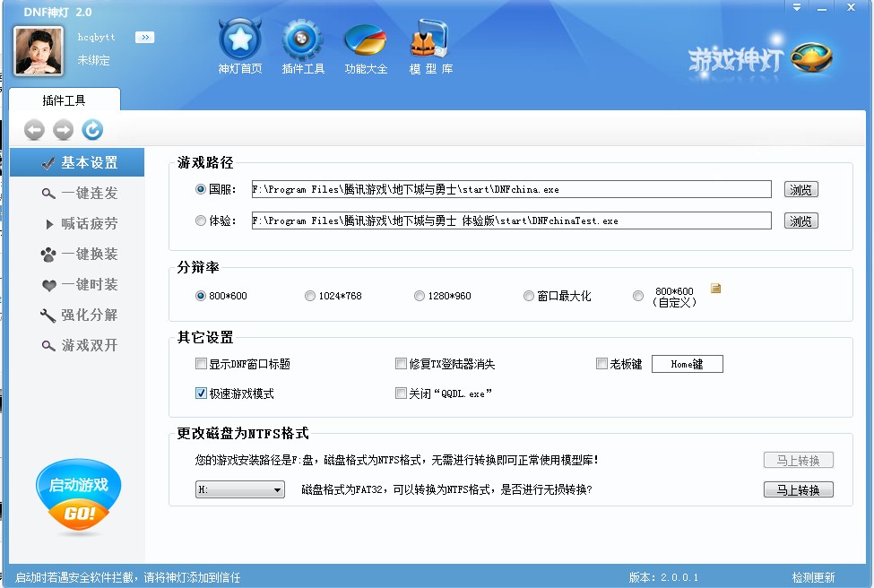Click 浏览 button for 体验 path
The height and width of the screenshot is (588, 874).
click(801, 220)
